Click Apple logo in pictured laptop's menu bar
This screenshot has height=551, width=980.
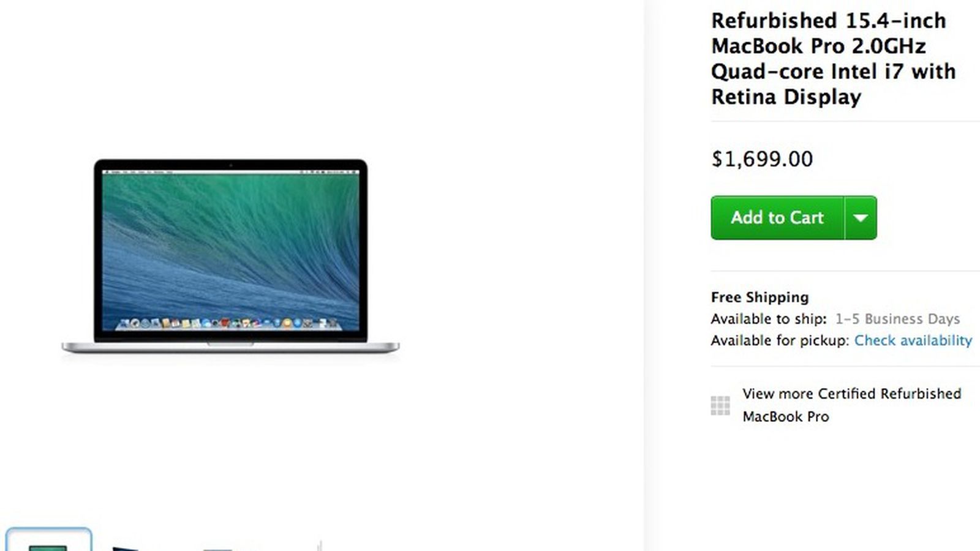point(106,172)
